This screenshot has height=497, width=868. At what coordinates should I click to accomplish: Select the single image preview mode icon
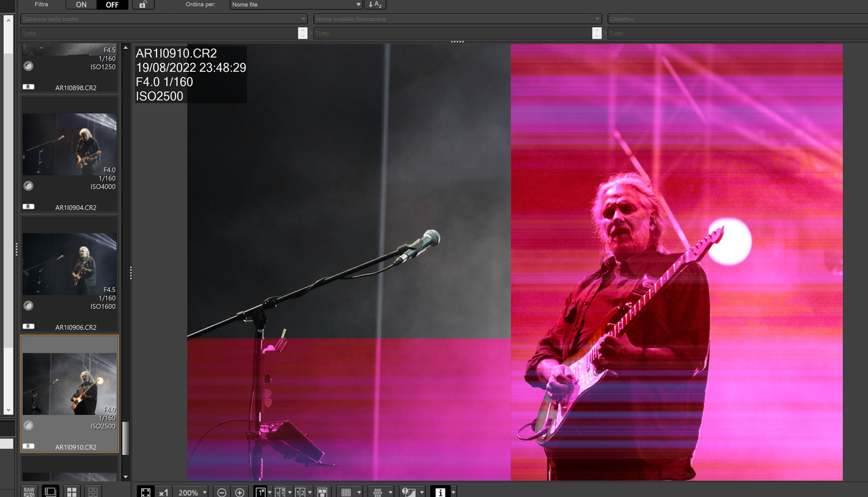coord(261,492)
